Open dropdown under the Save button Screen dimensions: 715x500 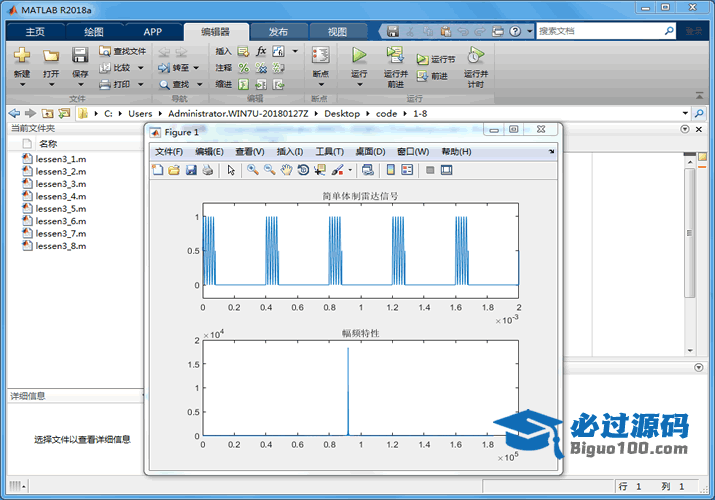[80, 85]
